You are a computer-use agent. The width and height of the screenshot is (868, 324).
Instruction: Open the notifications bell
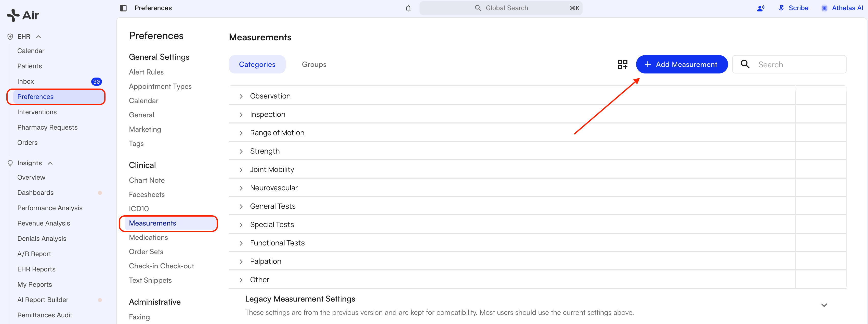(x=408, y=8)
